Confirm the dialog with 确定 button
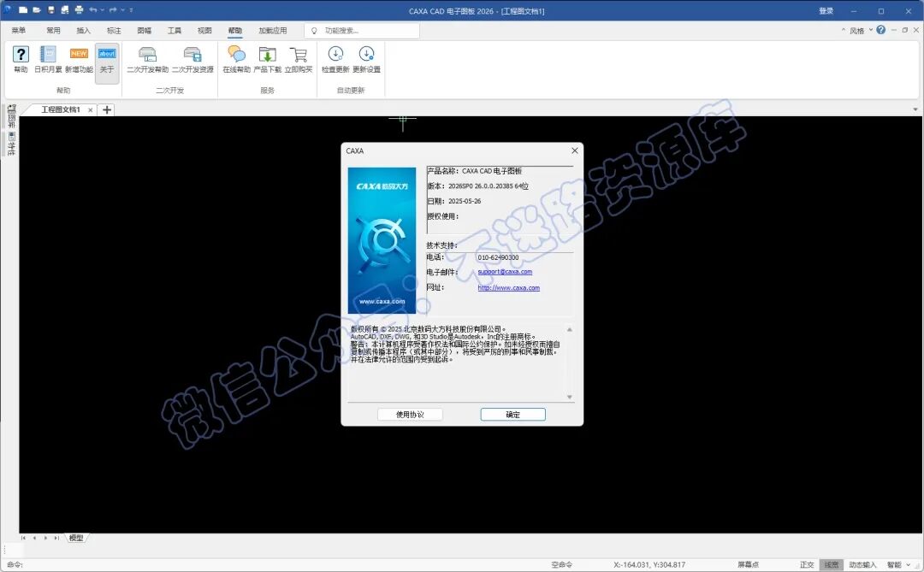Screen dimensions: 924x572 pyautogui.click(x=512, y=415)
